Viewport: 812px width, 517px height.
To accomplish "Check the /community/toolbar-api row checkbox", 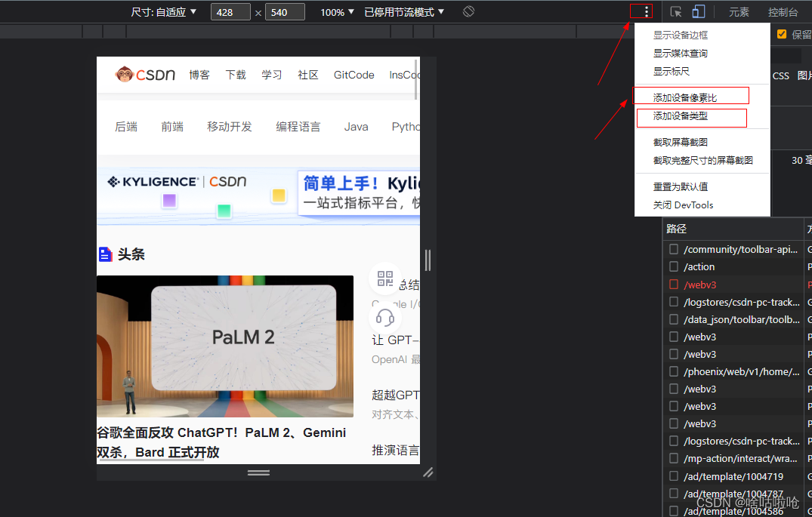I will click(x=673, y=249).
